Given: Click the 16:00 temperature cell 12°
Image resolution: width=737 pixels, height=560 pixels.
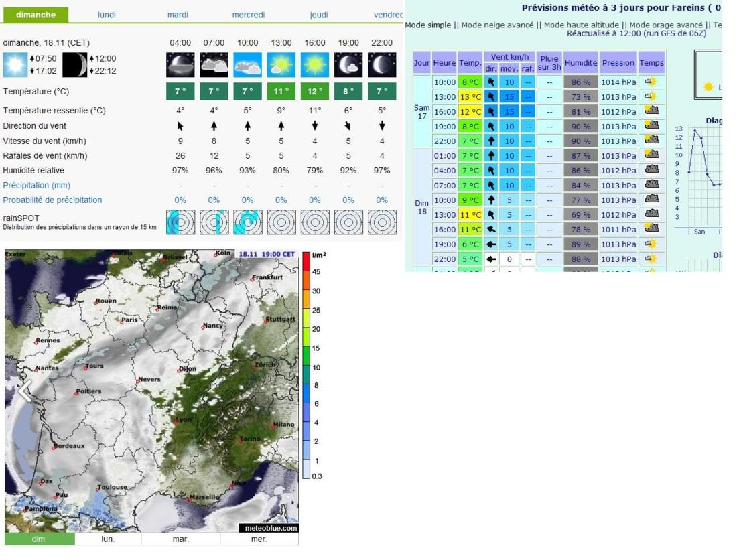Looking at the screenshot, I should click(x=315, y=91).
